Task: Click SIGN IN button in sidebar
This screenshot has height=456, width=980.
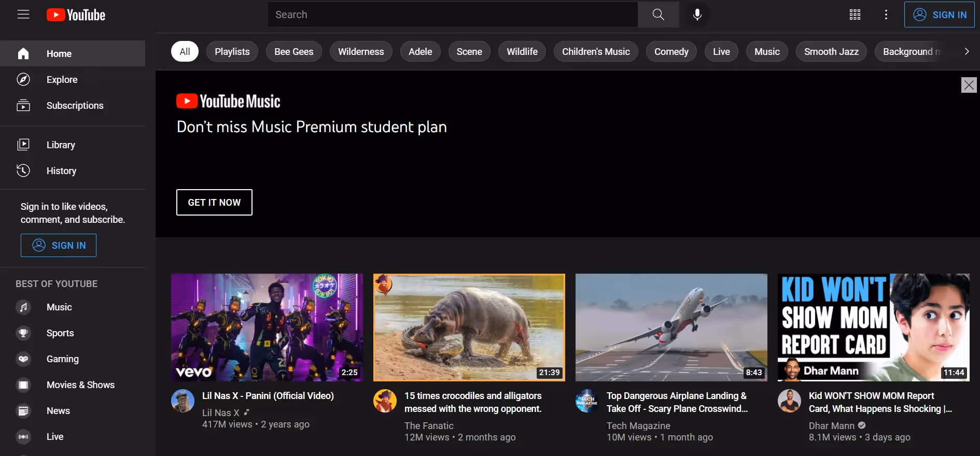Action: coord(59,245)
